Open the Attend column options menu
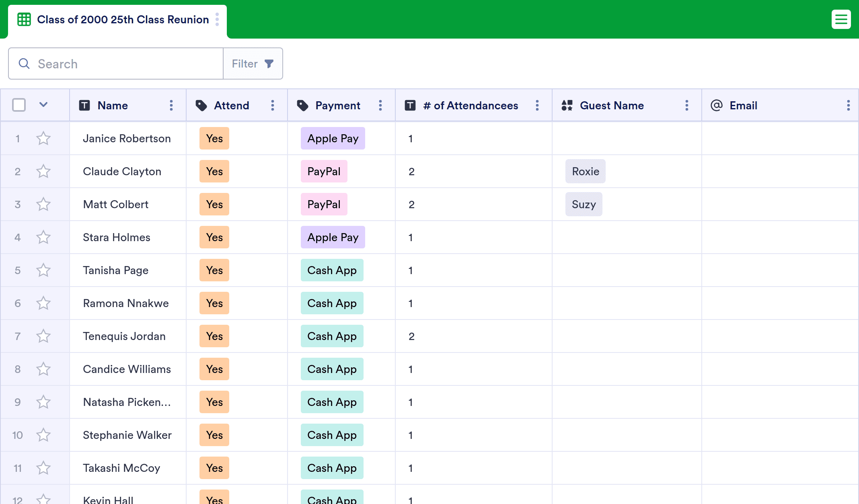Viewport: 859px width, 504px height. [x=273, y=105]
